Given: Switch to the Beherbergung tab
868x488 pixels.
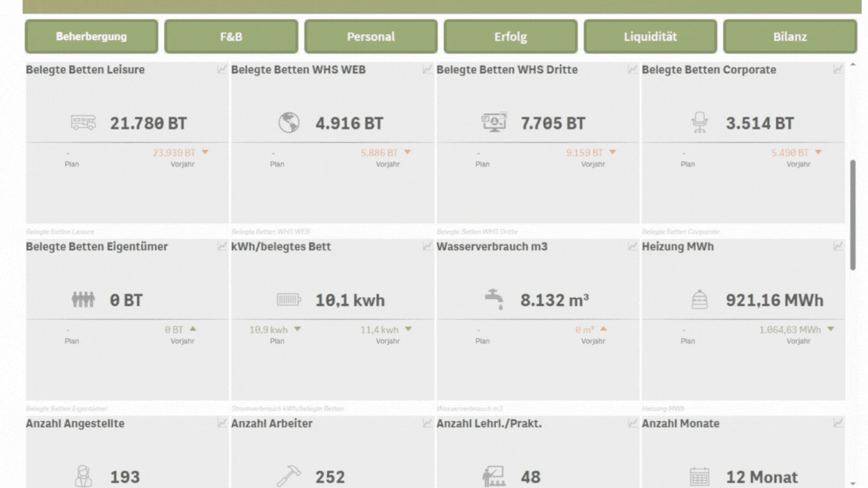Looking at the screenshot, I should pos(91,36).
